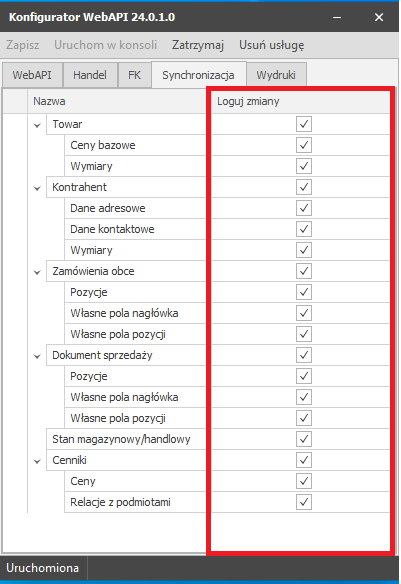Collapse the Towar tree node
This screenshot has height=584, width=401.
[x=37, y=125]
